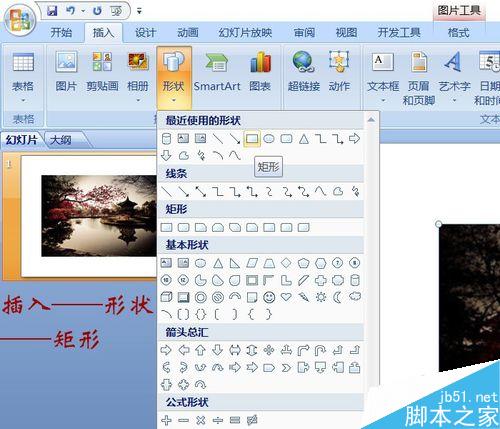The height and width of the screenshot is (429, 500).
Task: Click the Redo/Repeat icon
Action: click(97, 11)
